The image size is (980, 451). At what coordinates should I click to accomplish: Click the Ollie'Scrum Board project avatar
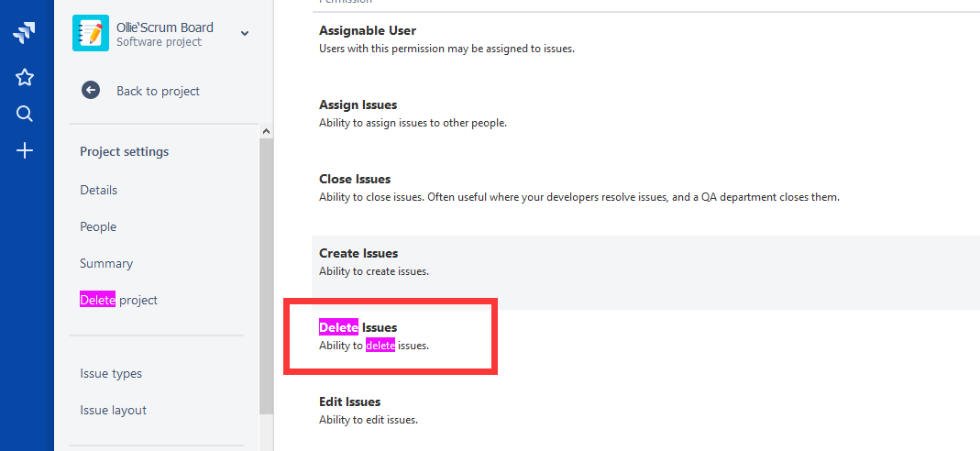[91, 33]
